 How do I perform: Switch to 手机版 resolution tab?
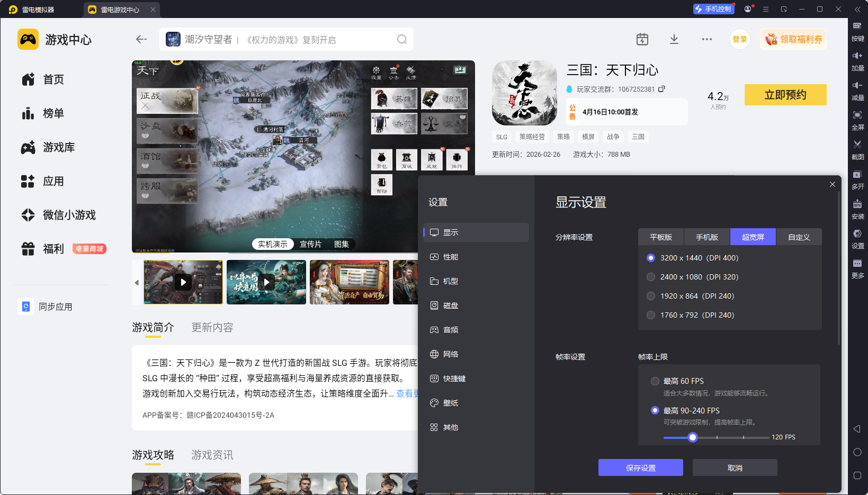coord(707,237)
